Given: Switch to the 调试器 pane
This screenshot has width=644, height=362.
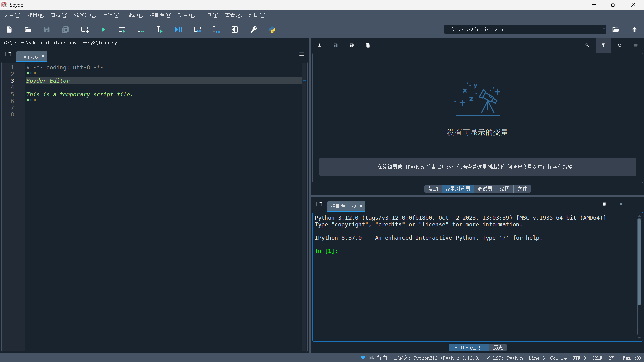Looking at the screenshot, I should pos(485,189).
